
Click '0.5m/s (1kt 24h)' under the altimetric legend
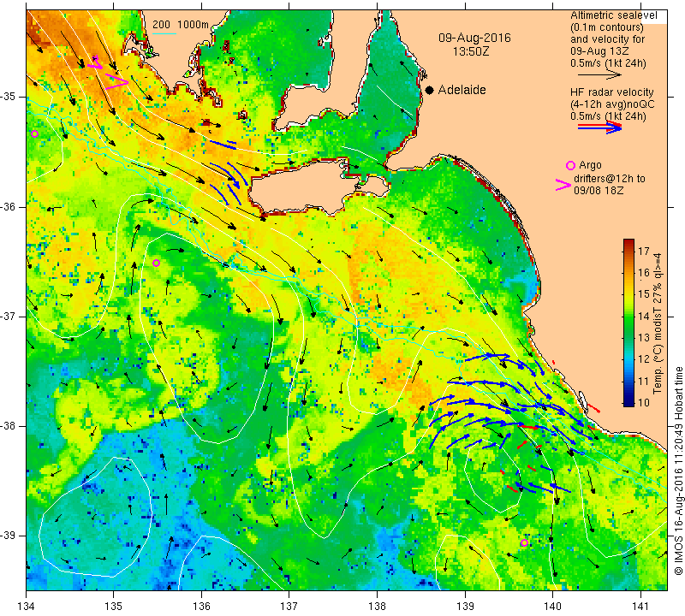point(608,63)
